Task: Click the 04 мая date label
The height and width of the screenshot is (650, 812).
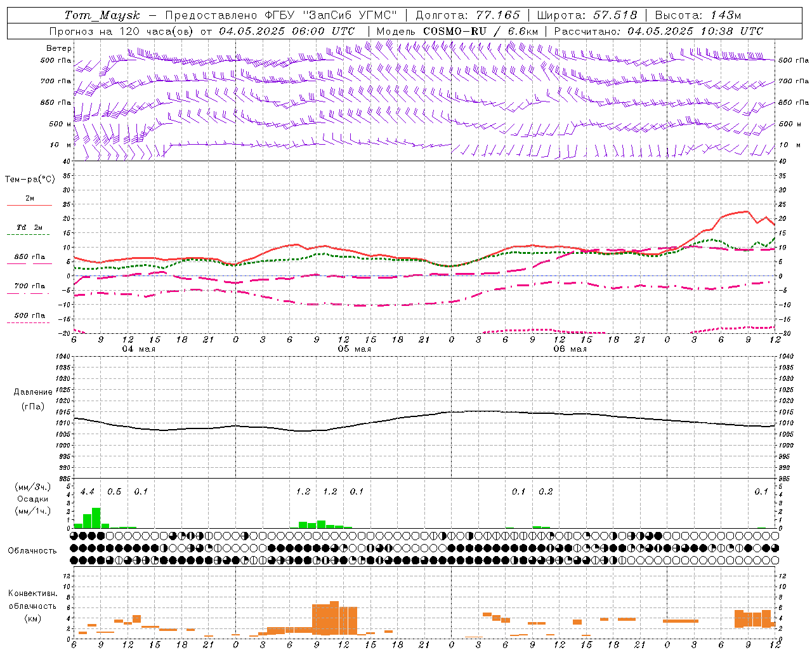Action: [x=139, y=349]
